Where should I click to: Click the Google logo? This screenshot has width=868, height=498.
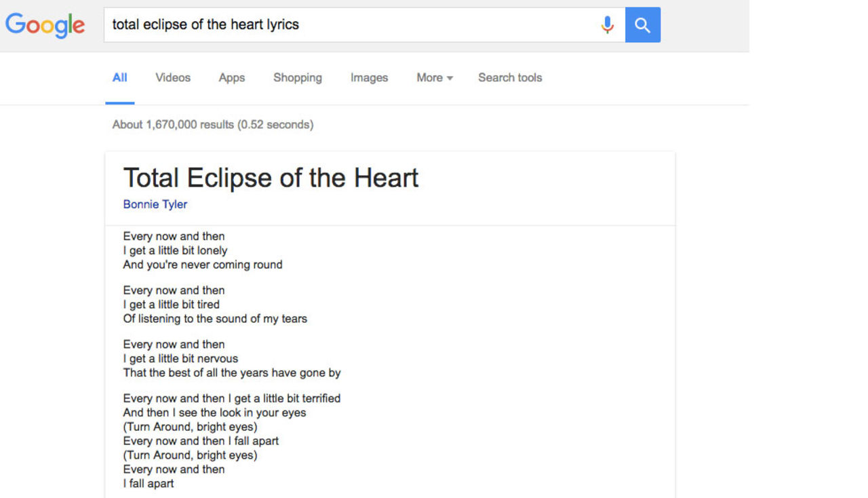tap(45, 25)
